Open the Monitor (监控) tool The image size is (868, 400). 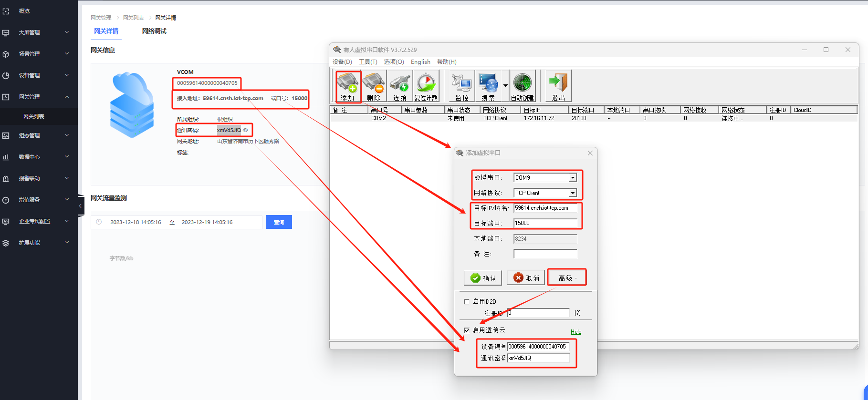(461, 86)
